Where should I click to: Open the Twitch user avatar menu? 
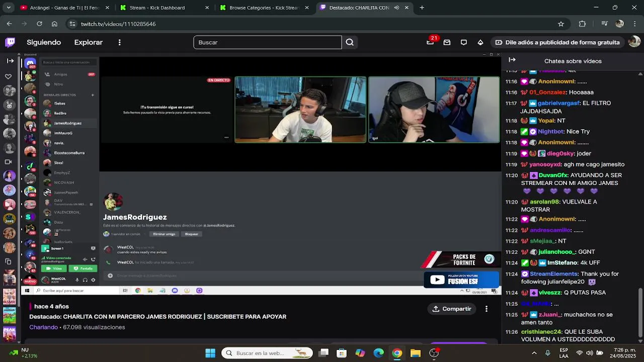pyautogui.click(x=634, y=42)
